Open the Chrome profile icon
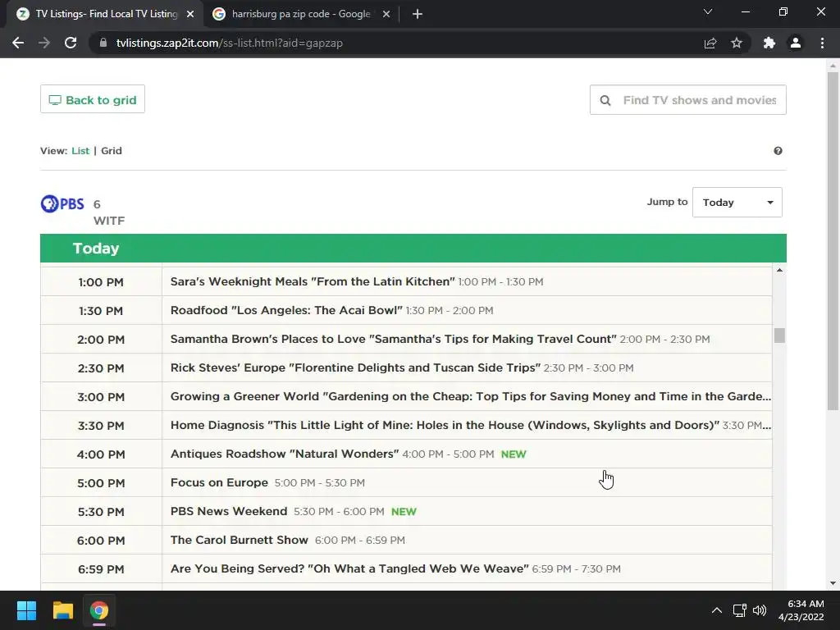The image size is (840, 630). [x=796, y=43]
